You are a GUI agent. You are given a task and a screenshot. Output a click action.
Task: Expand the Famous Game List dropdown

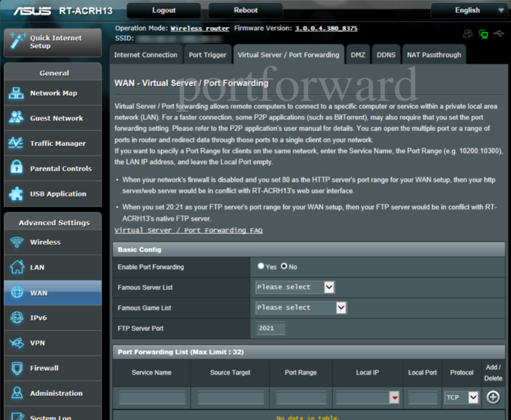[x=301, y=308]
